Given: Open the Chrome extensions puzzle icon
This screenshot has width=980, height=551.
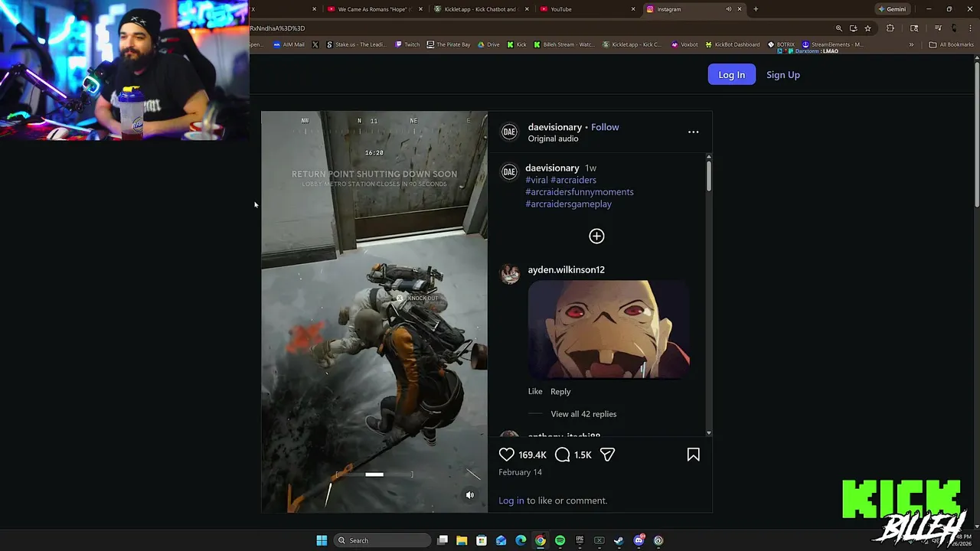Looking at the screenshot, I should [890, 28].
